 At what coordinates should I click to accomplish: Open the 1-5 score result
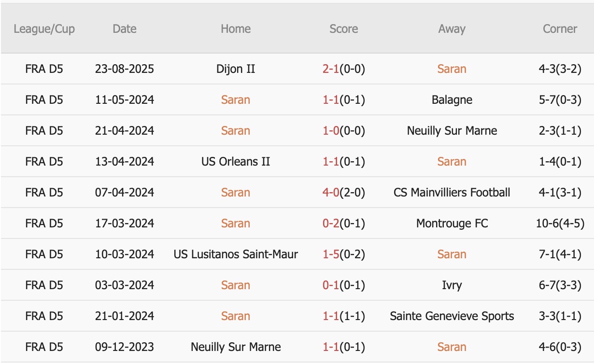(331, 254)
